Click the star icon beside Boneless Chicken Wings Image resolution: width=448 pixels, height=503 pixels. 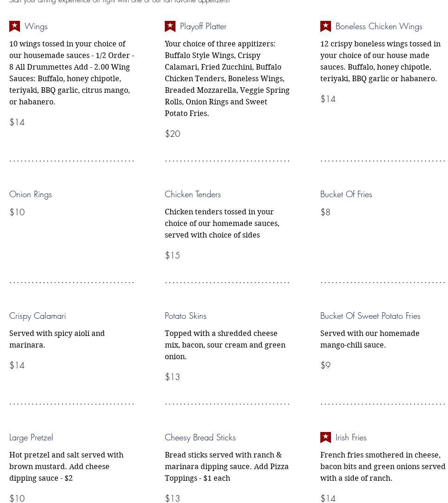pos(325,26)
